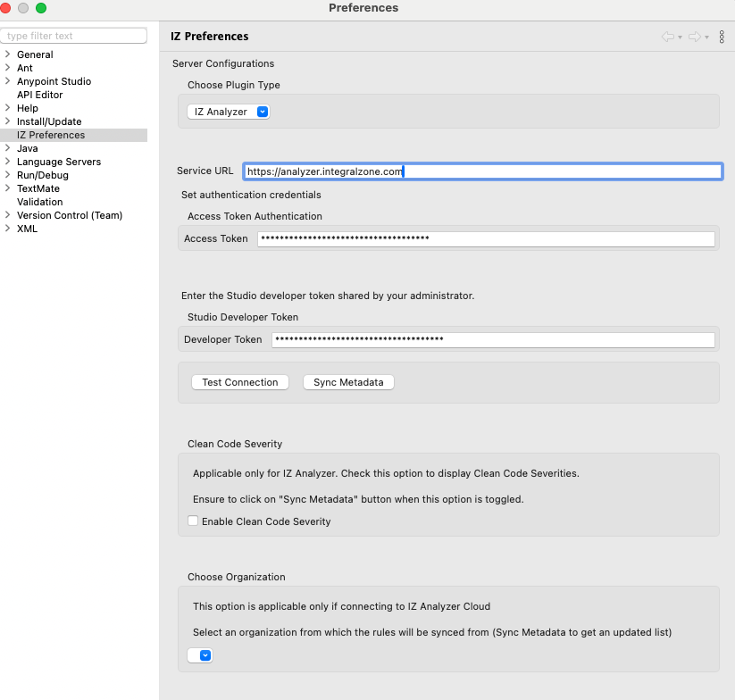Select Anypoint Studio preferences page
Image resolution: width=735 pixels, height=700 pixels.
pyautogui.click(x=54, y=81)
